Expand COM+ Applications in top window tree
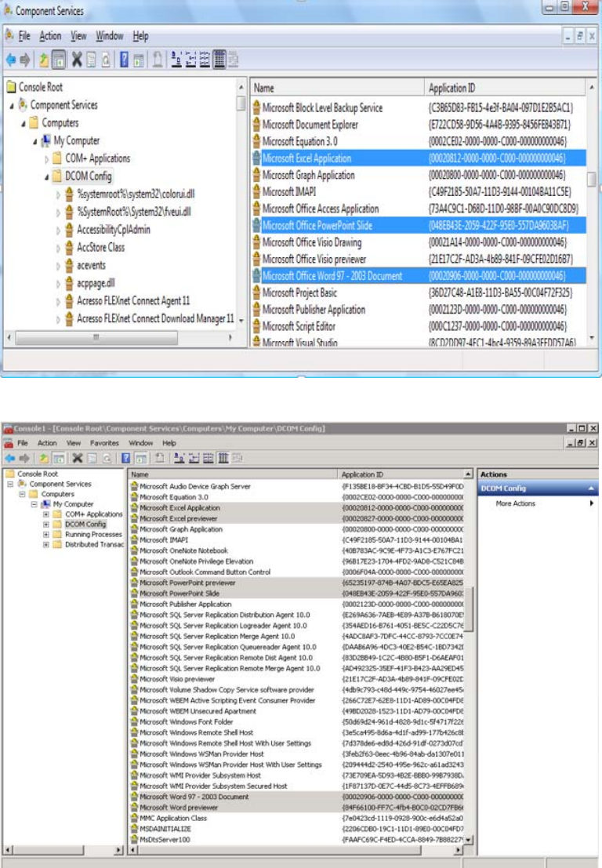This screenshot has width=602, height=868. coord(46,159)
